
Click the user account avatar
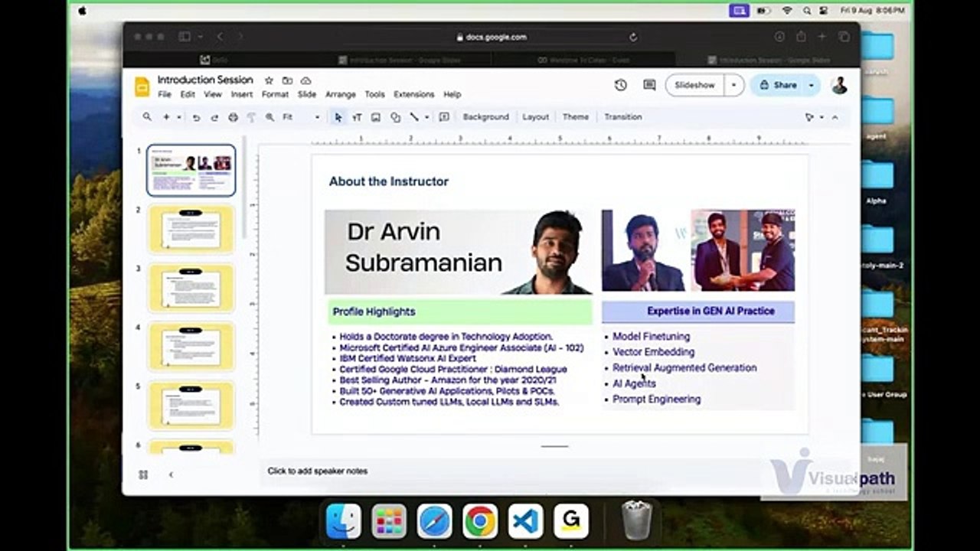839,85
